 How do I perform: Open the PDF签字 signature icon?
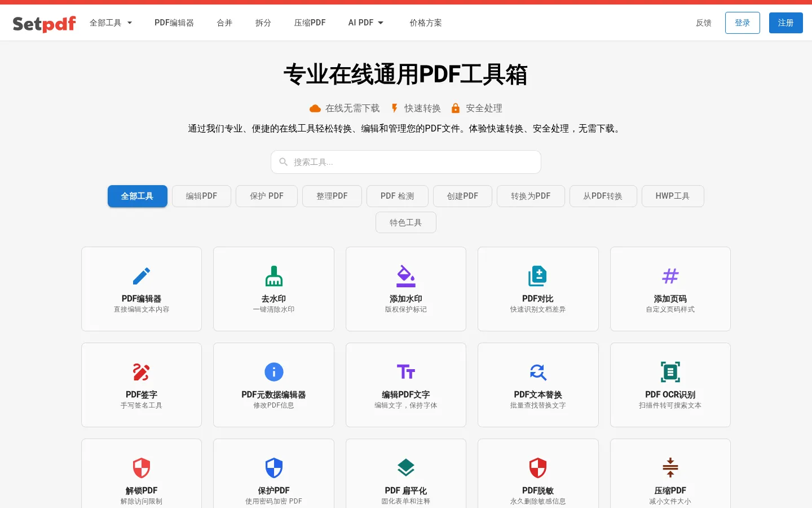(x=142, y=372)
